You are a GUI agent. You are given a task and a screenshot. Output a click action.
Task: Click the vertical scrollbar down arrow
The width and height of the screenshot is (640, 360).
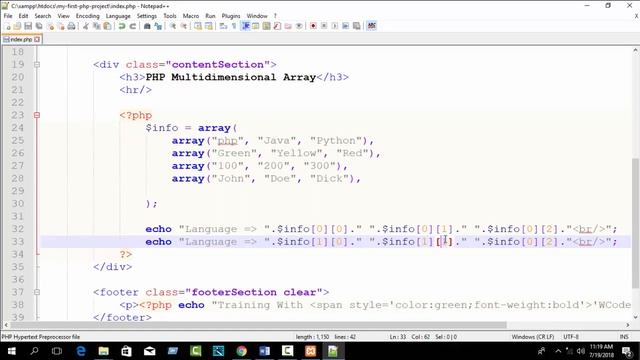click(636, 317)
